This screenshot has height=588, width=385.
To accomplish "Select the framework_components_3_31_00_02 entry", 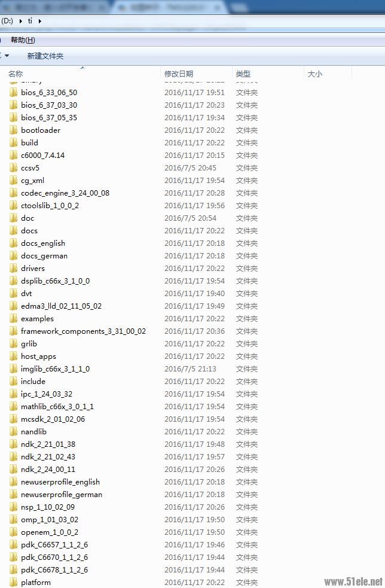I will [x=83, y=331].
